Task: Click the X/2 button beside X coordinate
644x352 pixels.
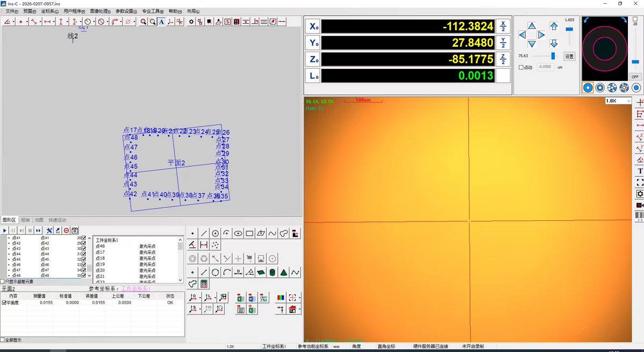Action: (x=503, y=26)
